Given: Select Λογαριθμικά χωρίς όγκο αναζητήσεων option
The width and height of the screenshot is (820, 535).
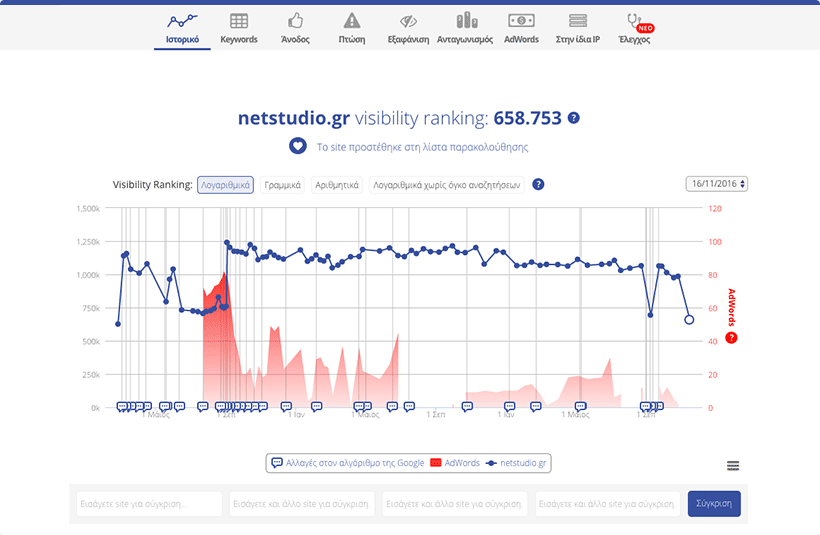Looking at the screenshot, I should (447, 185).
